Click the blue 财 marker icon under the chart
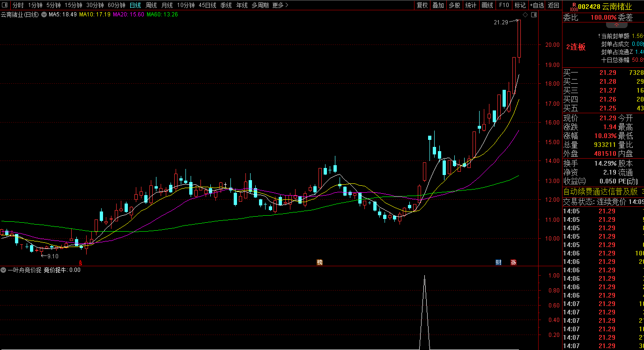The width and height of the screenshot is (644, 350). click(x=499, y=262)
